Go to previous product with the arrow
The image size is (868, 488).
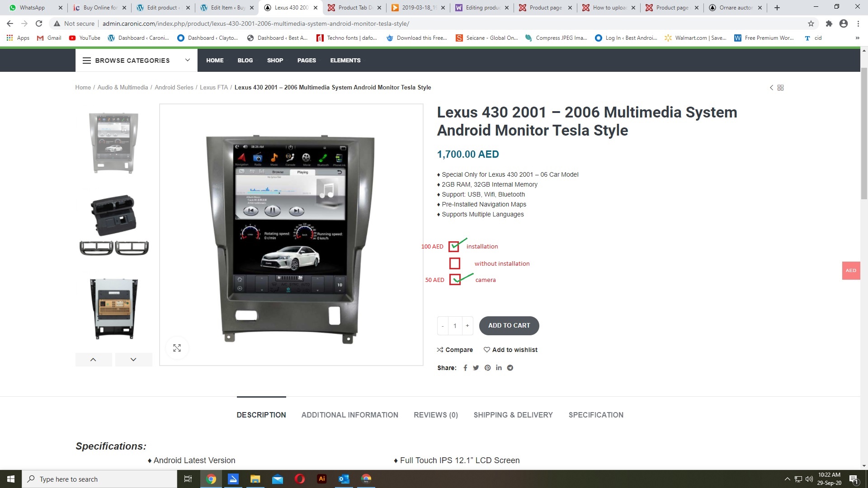pos(771,88)
